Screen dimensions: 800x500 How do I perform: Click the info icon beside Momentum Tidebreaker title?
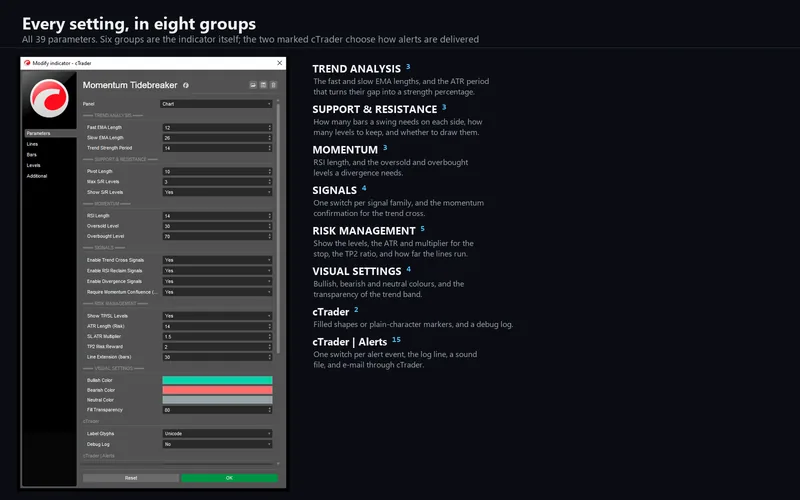click(x=186, y=85)
